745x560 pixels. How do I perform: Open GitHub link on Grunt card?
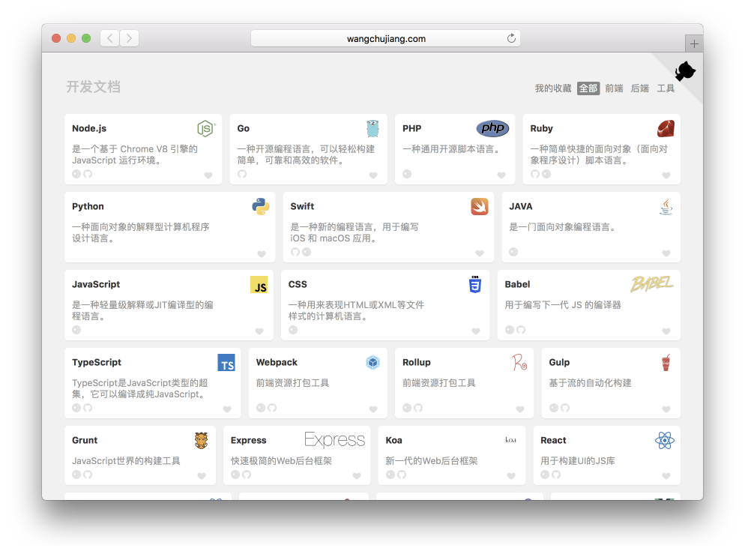[88, 475]
